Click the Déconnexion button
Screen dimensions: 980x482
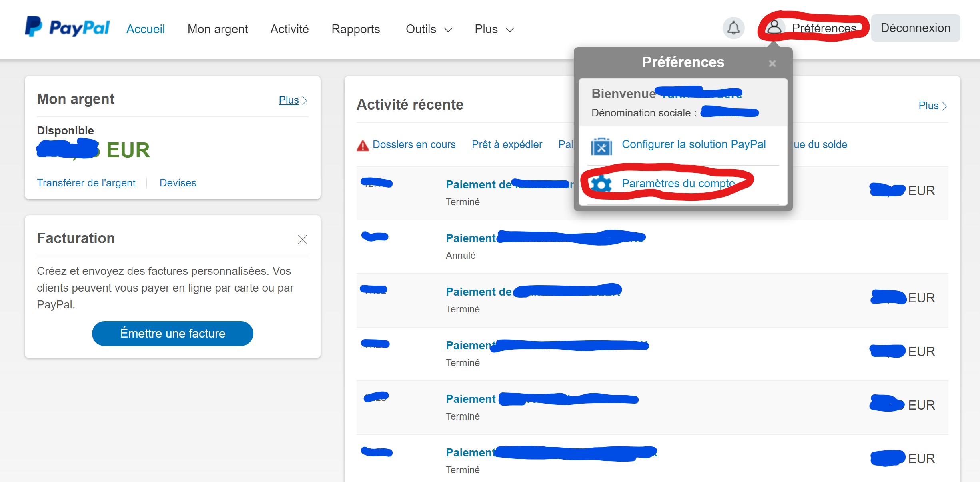coord(915,28)
